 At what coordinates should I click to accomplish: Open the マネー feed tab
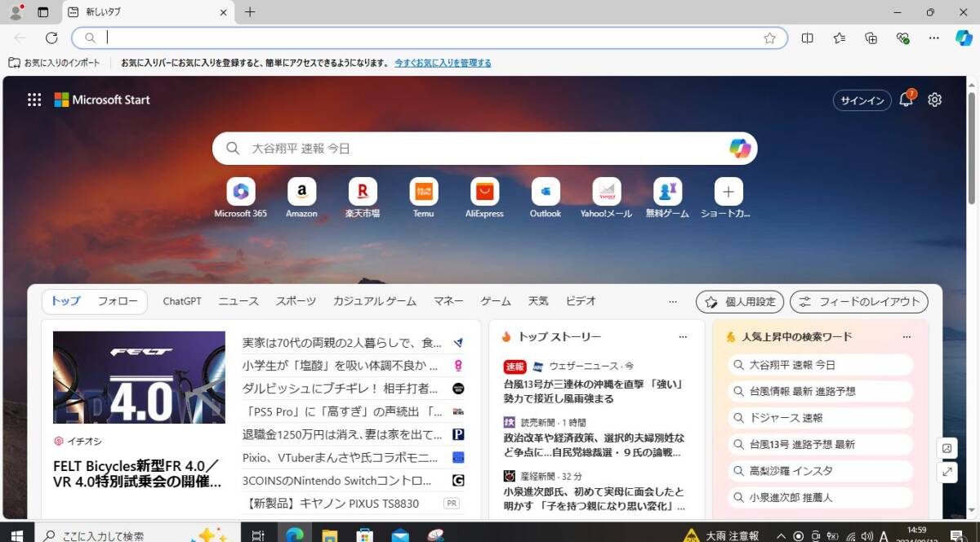click(x=448, y=301)
